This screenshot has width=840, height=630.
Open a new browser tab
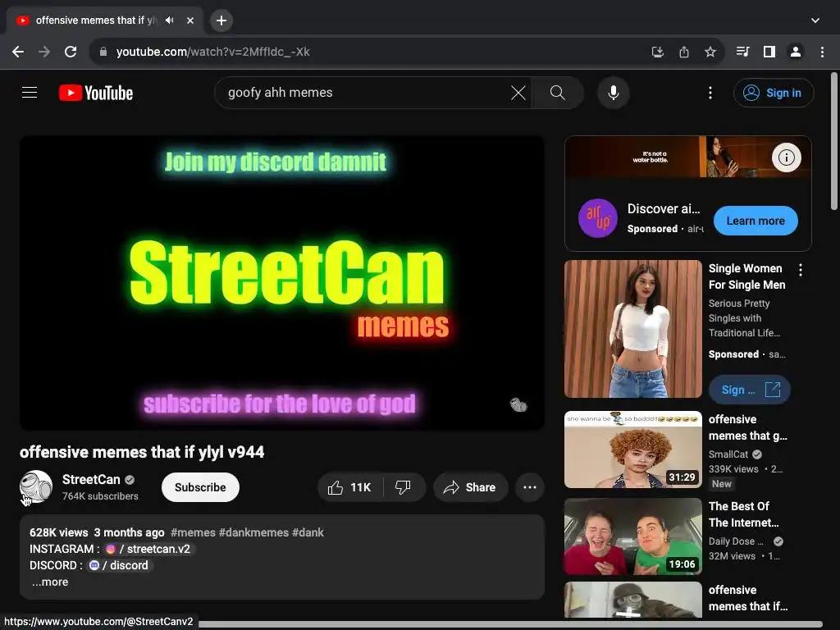click(221, 21)
